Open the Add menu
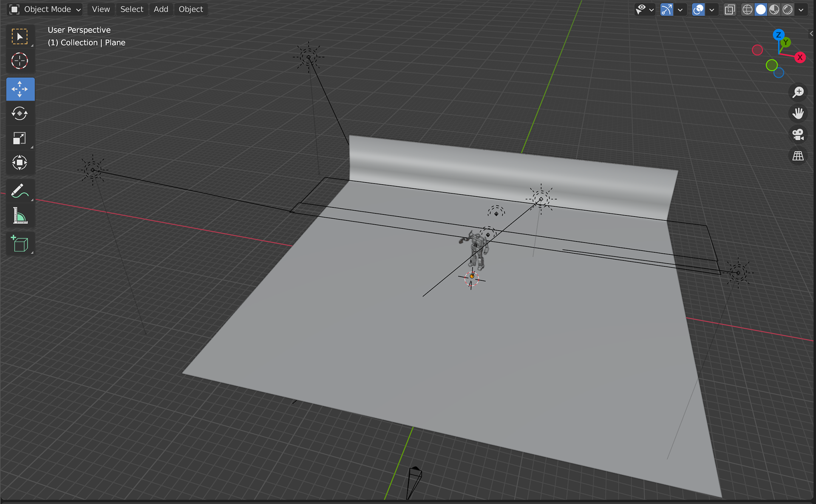This screenshot has width=816, height=504. point(161,9)
